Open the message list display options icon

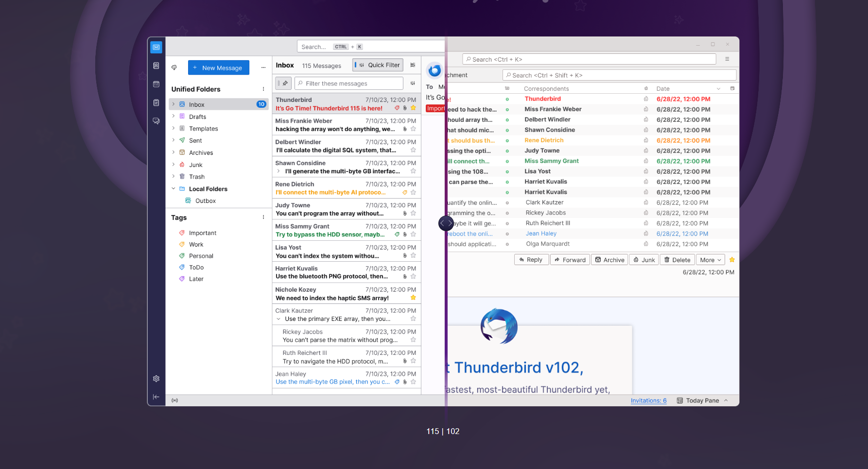tap(413, 65)
